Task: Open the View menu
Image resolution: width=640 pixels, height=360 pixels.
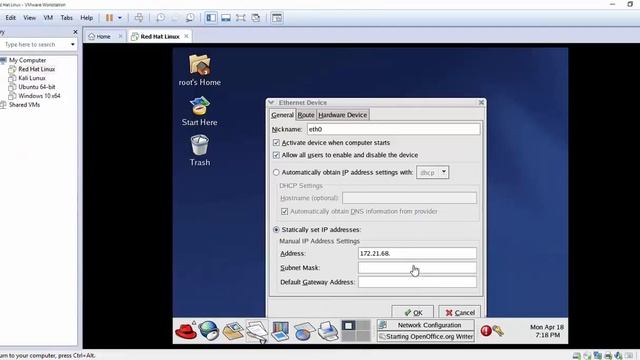Action: 29,18
